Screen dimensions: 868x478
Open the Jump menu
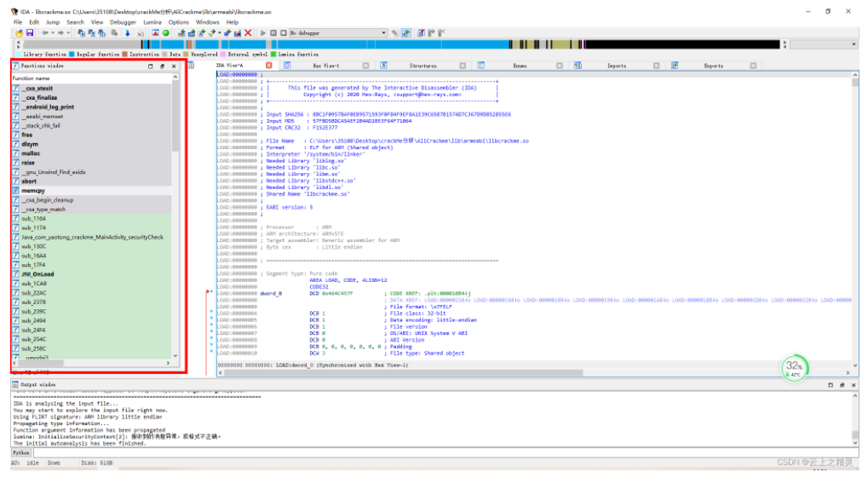[53, 22]
